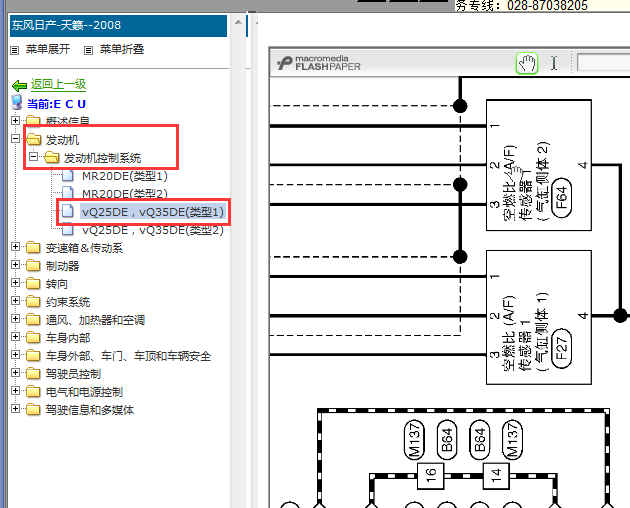
Task: Expand the 车身内部 tree node
Action: click(x=15, y=336)
